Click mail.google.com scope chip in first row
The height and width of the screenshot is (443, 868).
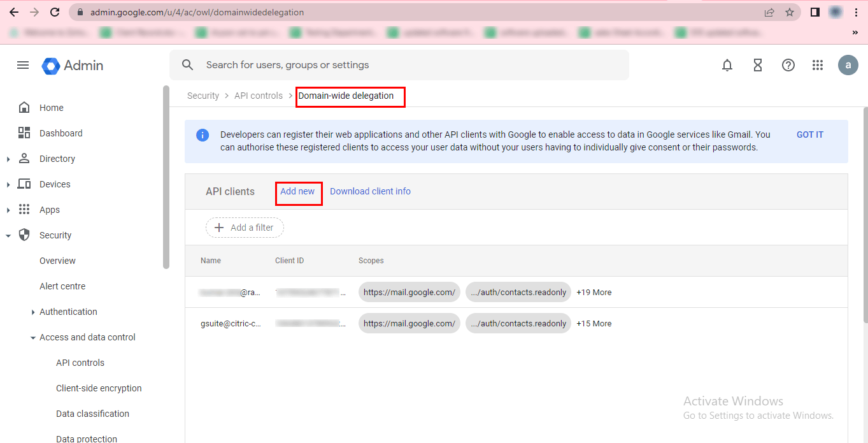pos(409,292)
